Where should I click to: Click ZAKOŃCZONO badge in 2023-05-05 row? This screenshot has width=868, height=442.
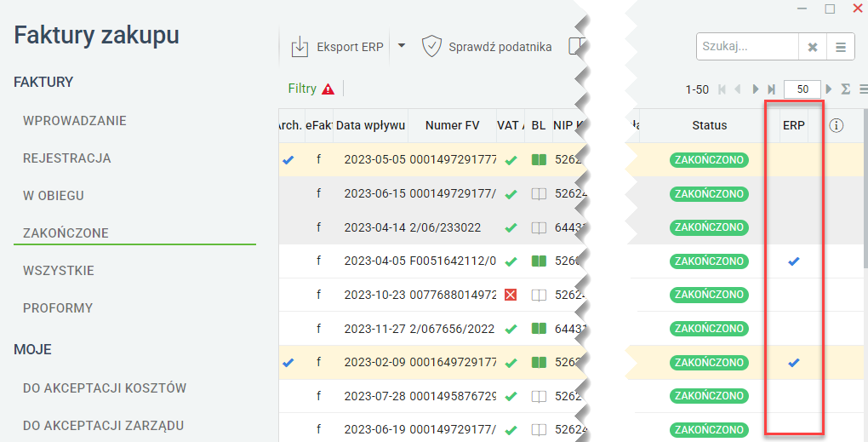tap(709, 160)
